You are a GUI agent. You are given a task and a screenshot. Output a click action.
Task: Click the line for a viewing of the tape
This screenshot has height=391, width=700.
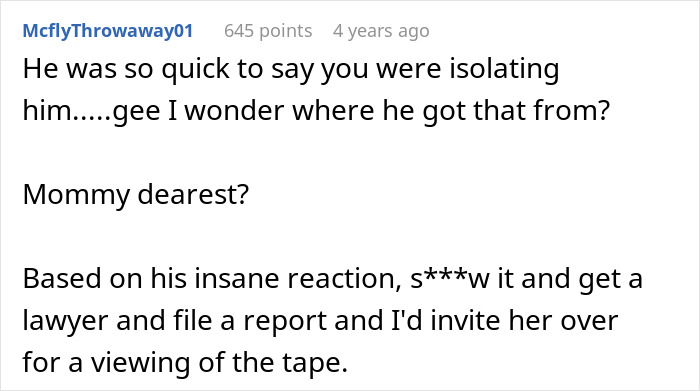tap(185, 363)
